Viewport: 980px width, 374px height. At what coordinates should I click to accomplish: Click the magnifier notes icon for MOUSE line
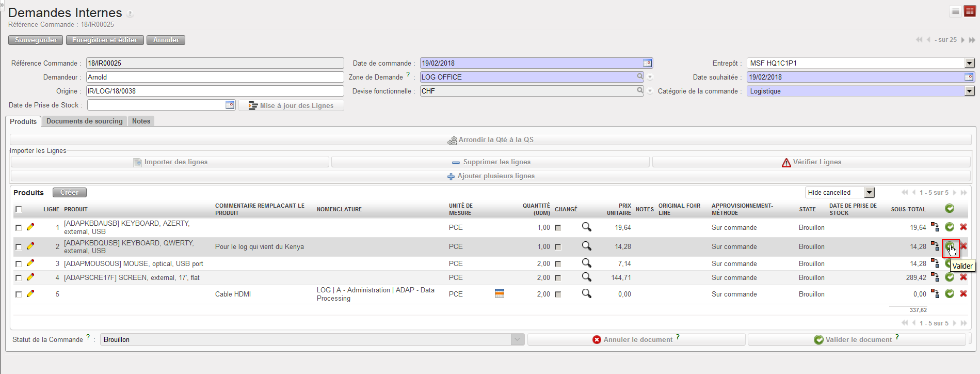pos(586,263)
